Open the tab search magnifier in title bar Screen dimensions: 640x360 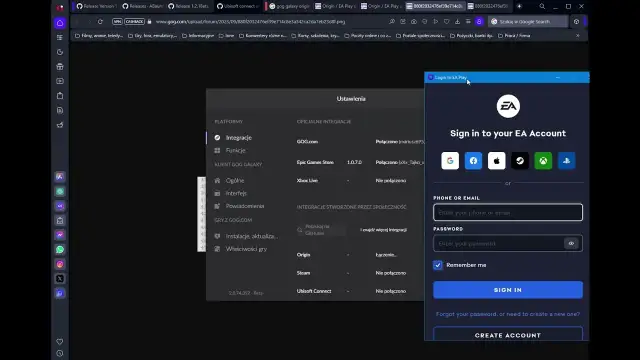(542, 6)
